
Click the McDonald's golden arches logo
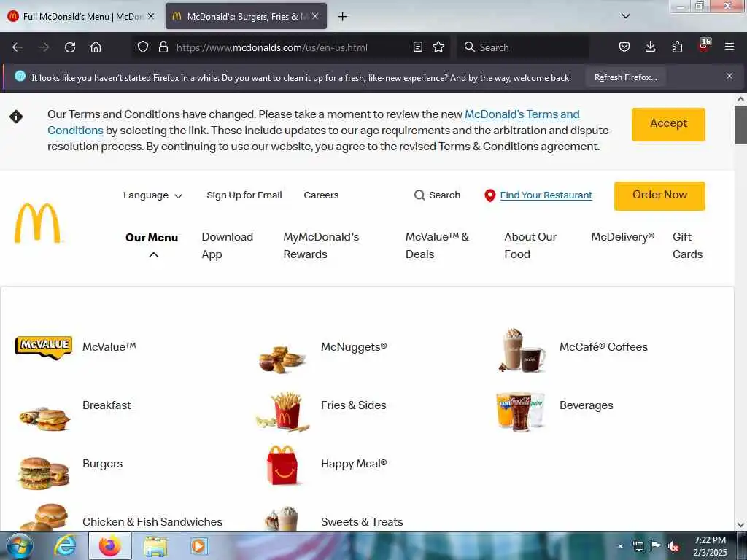point(38,223)
